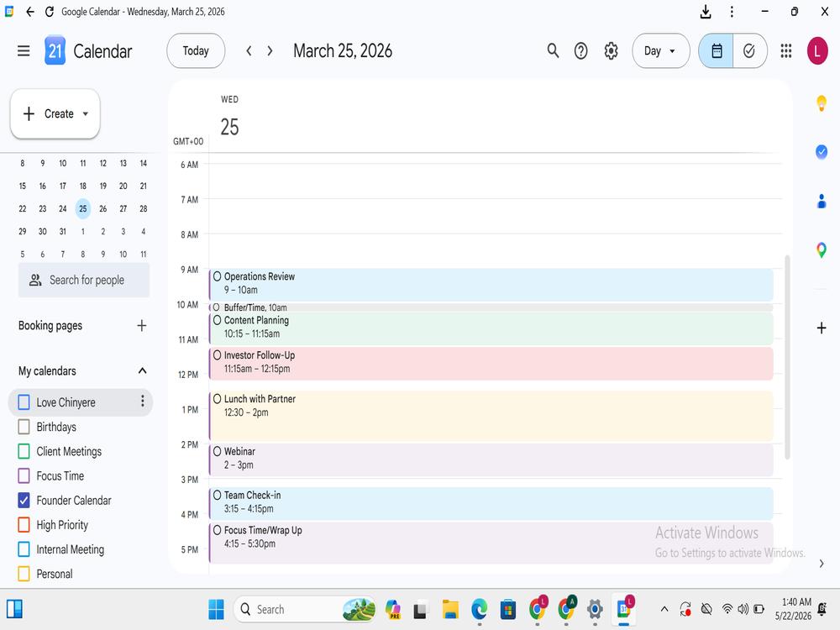Open Webinar event
This screenshot has width=840, height=630.
click(x=491, y=459)
